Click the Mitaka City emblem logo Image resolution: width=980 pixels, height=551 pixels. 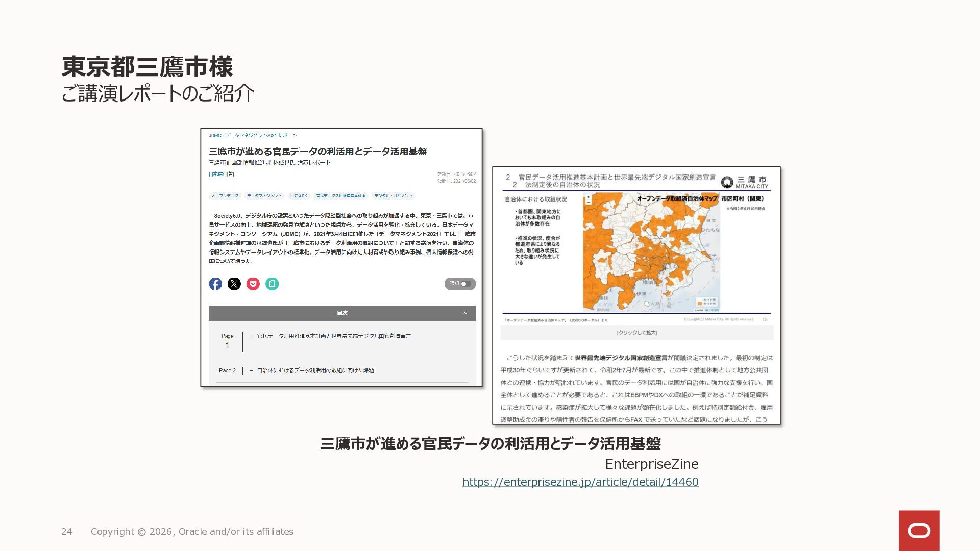point(727,182)
